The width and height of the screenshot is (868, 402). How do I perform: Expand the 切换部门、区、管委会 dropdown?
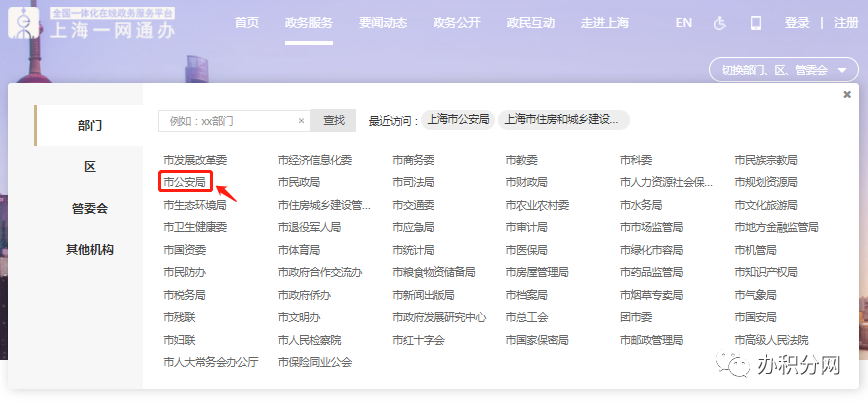click(x=783, y=70)
